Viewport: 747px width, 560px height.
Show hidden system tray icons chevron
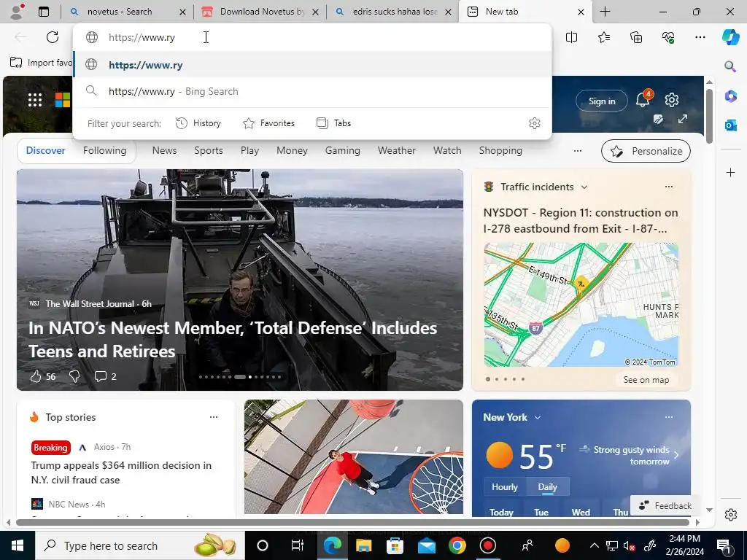(x=594, y=545)
